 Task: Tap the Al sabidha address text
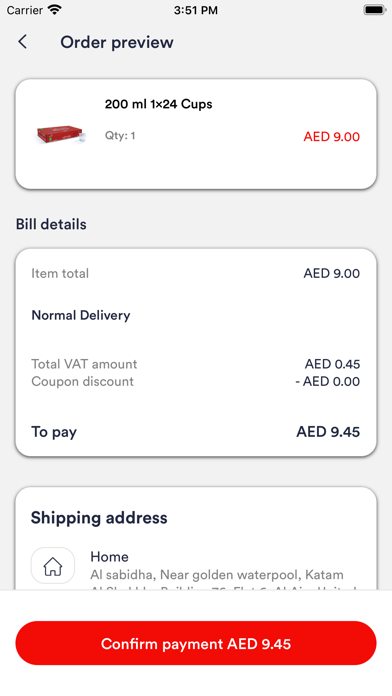217,575
